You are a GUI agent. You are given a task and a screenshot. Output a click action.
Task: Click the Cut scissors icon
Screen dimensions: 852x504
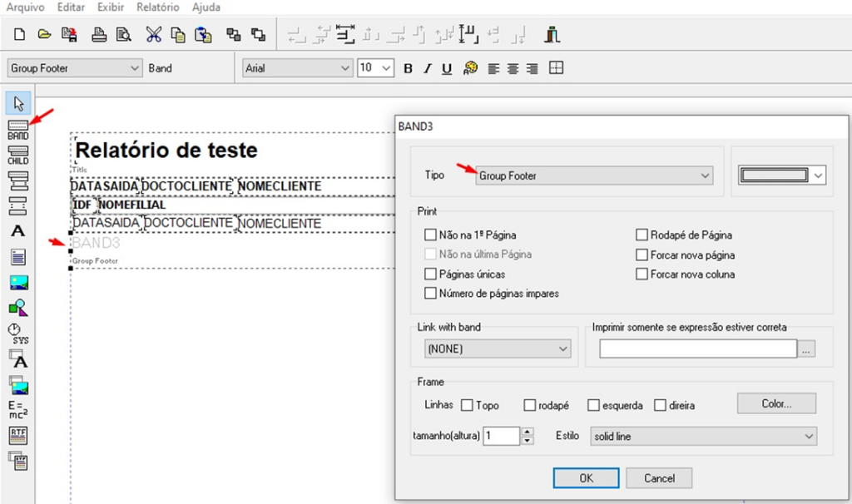point(154,34)
